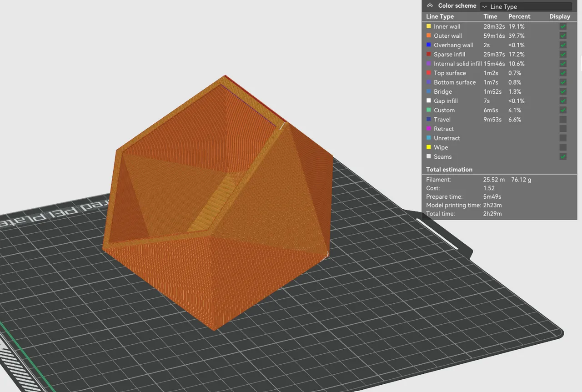Viewport: 582px width, 392px height.
Task: Click the Overhang wall blue color swatch
Action: 428,45
